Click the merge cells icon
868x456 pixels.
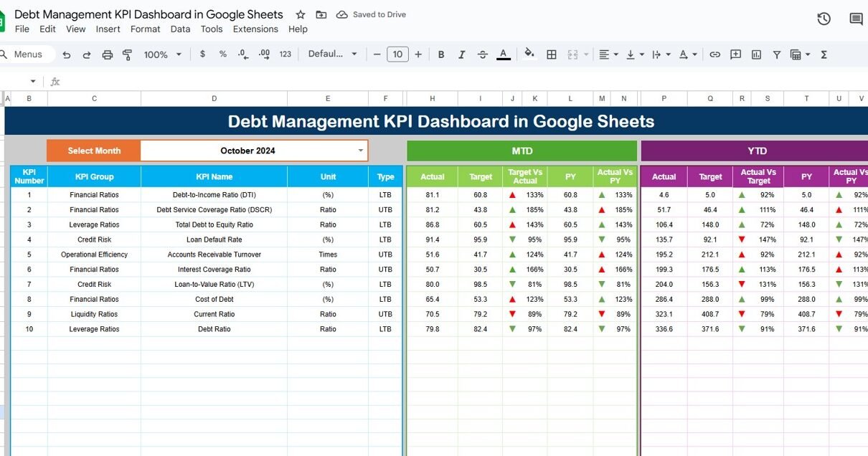point(572,54)
